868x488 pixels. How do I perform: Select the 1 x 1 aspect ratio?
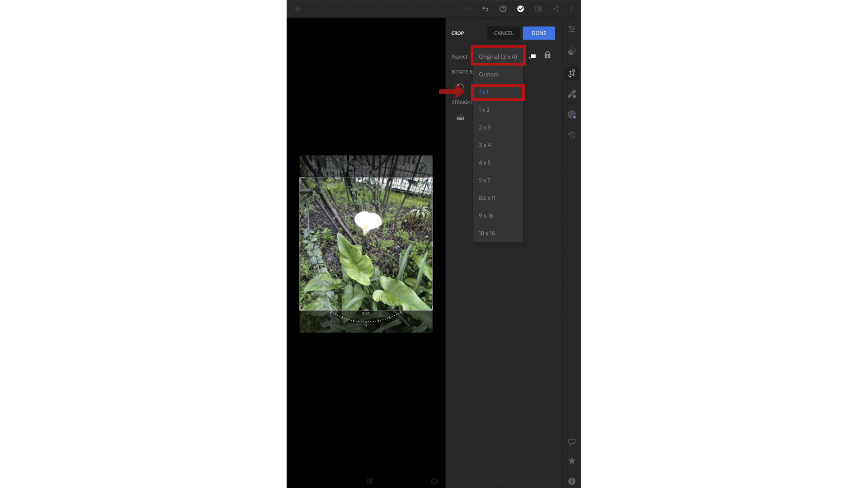point(498,92)
